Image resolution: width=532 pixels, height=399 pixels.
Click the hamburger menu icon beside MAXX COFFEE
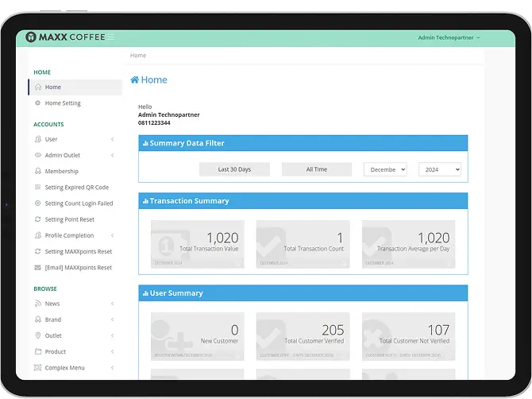111,37
